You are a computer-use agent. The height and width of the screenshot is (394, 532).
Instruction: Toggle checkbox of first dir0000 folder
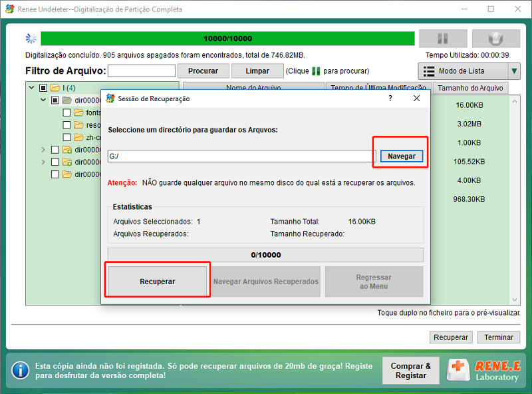(x=55, y=100)
